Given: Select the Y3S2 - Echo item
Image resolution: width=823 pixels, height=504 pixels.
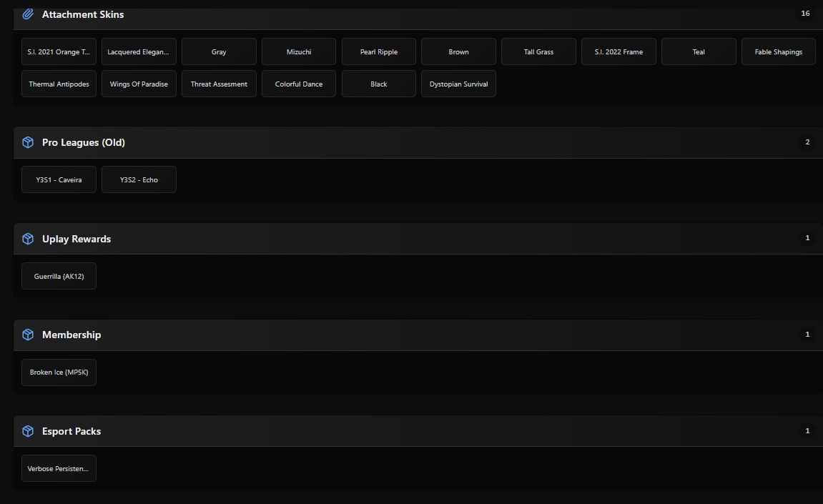Looking at the screenshot, I should (x=139, y=180).
